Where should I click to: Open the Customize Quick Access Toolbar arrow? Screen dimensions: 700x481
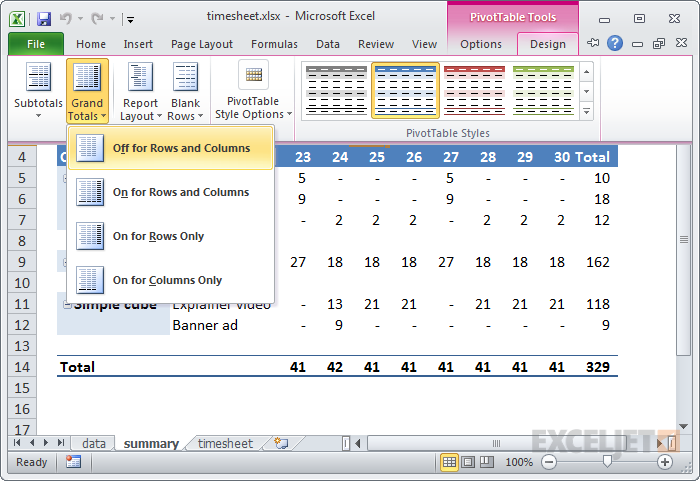point(130,20)
